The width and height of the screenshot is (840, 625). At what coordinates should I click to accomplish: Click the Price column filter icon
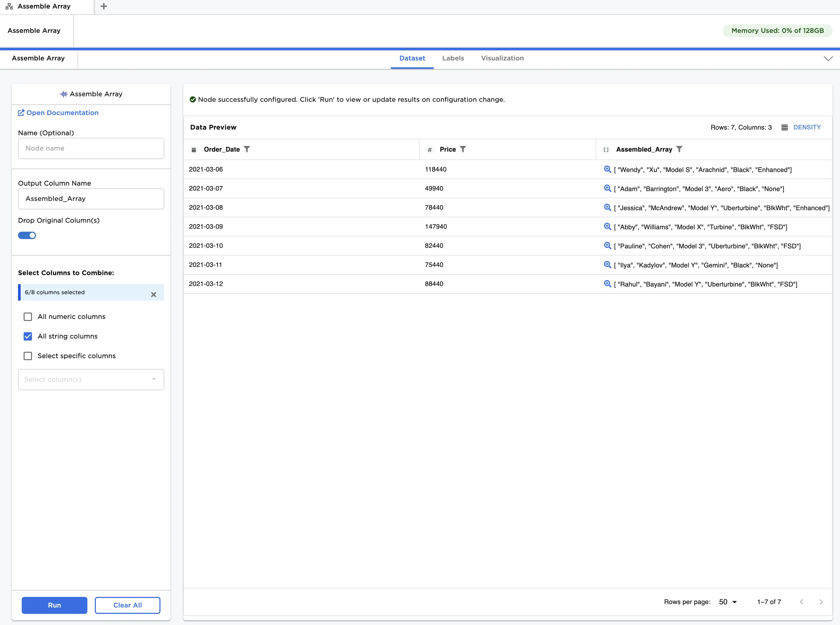pos(463,149)
